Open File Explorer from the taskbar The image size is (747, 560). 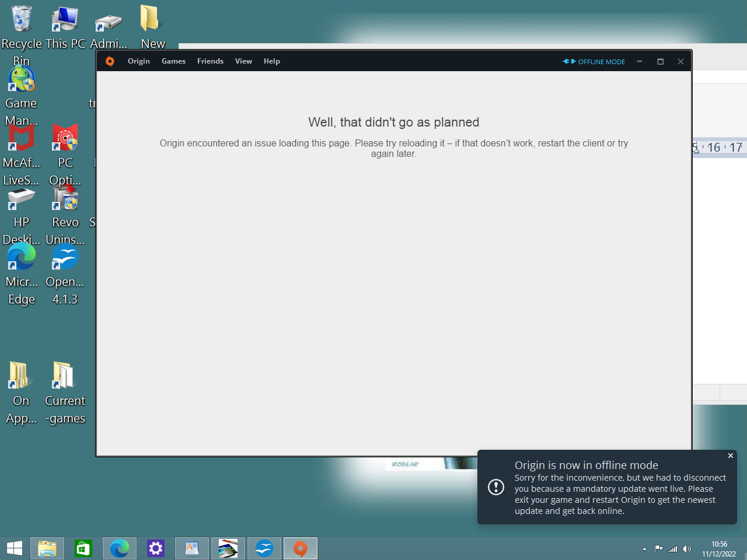[x=47, y=548]
